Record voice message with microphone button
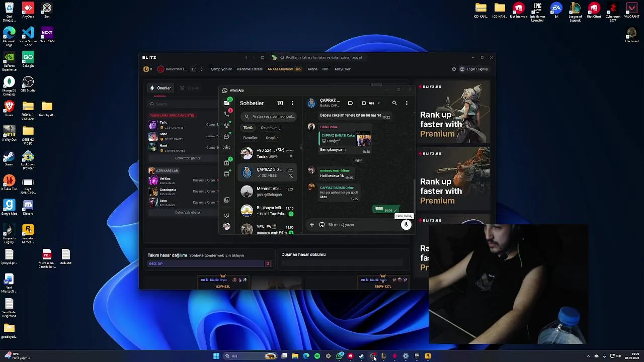Viewport: 644px width, 362px height. pyautogui.click(x=406, y=225)
